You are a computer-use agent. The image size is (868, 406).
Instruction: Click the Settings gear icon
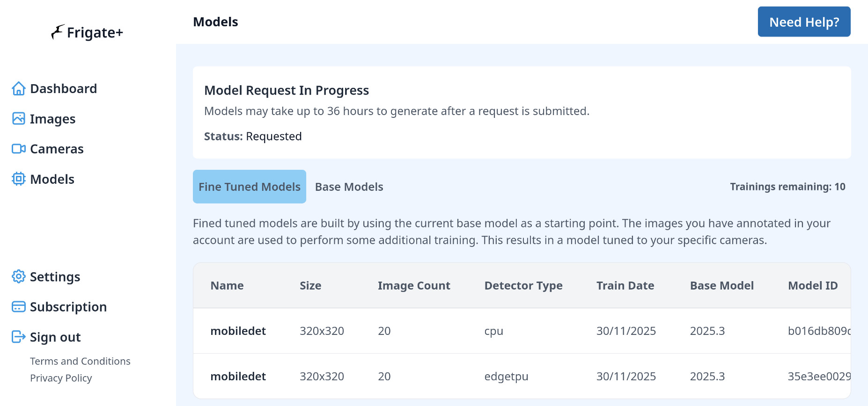tap(19, 276)
